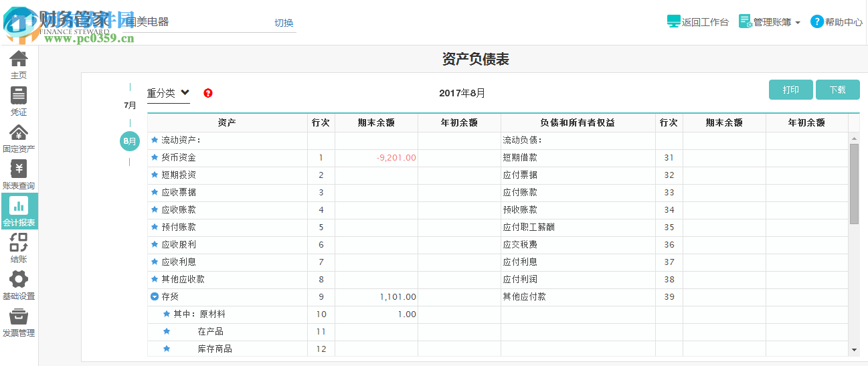Open the 主页 home icon in sidebar
Viewport: 868px width, 366px height.
[x=19, y=65]
